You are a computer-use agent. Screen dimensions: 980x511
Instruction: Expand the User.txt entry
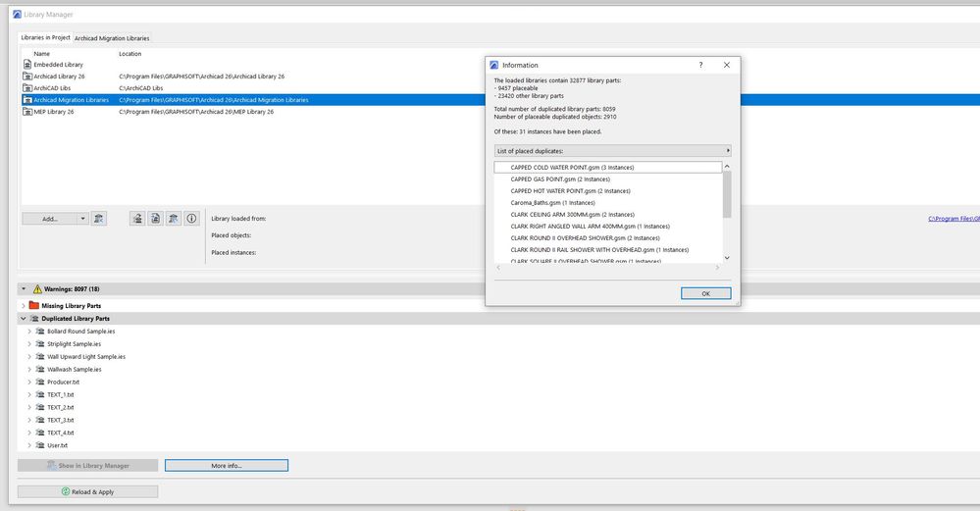click(x=29, y=445)
